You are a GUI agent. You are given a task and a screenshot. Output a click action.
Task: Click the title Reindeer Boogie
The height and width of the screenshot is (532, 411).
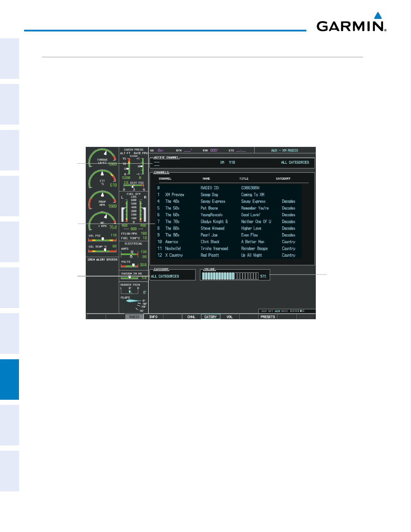pyautogui.click(x=254, y=249)
